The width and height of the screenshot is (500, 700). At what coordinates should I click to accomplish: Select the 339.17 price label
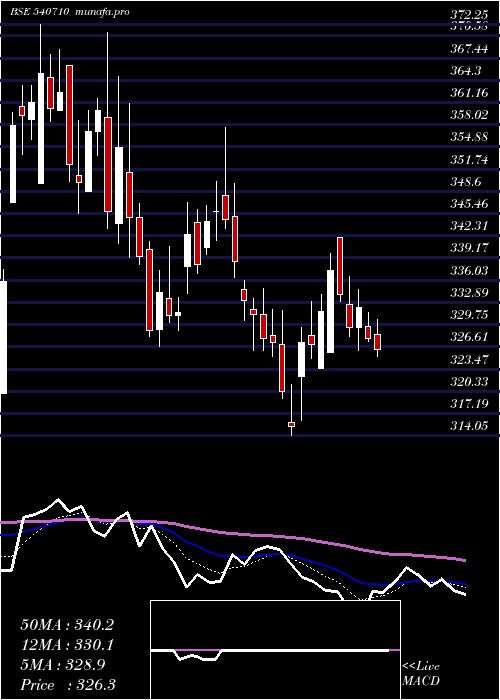[x=469, y=248]
